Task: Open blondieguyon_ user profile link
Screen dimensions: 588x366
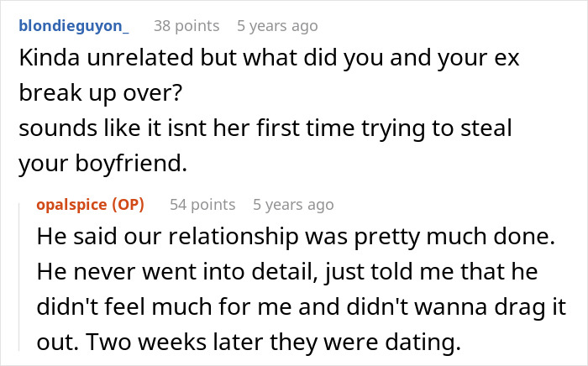Action: pyautogui.click(x=74, y=26)
